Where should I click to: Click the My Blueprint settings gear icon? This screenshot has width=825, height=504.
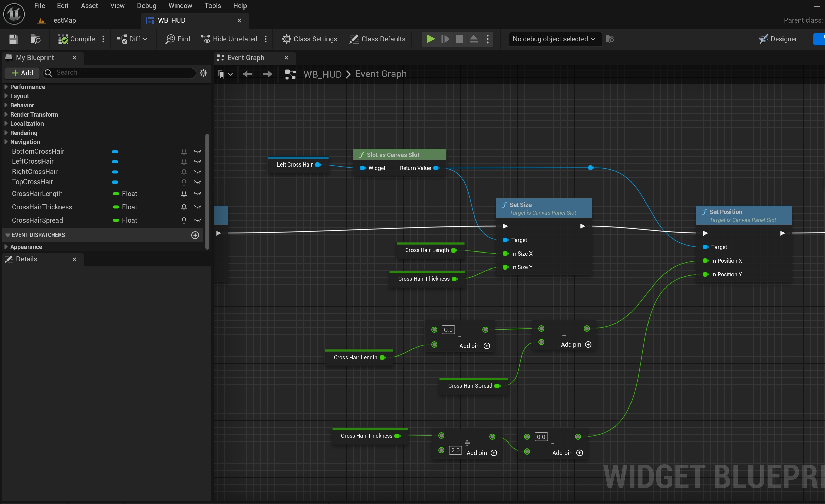coord(203,73)
